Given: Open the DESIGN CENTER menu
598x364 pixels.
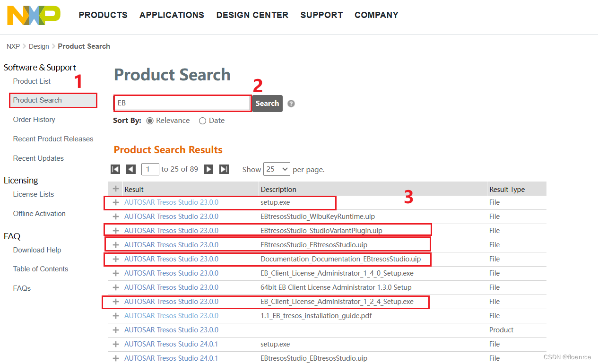Looking at the screenshot, I should (x=252, y=15).
